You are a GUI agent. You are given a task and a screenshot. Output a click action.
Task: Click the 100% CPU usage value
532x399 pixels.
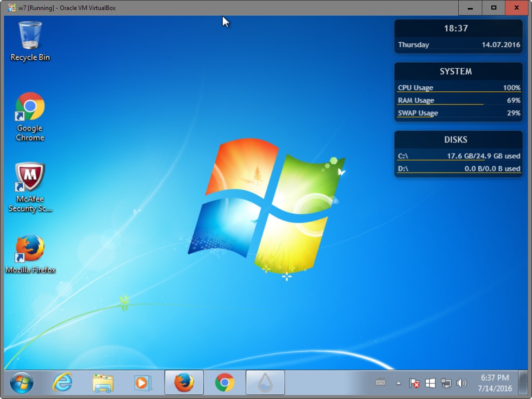511,87
